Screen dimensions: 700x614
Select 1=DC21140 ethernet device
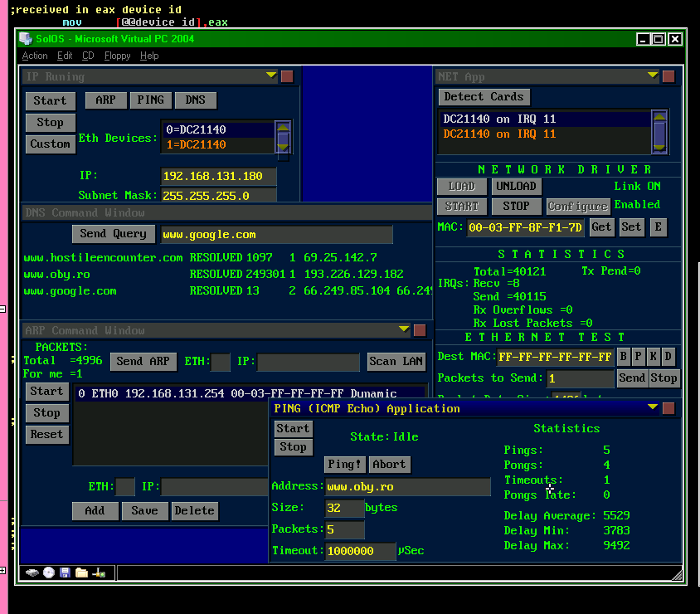pyautogui.click(x=218, y=144)
